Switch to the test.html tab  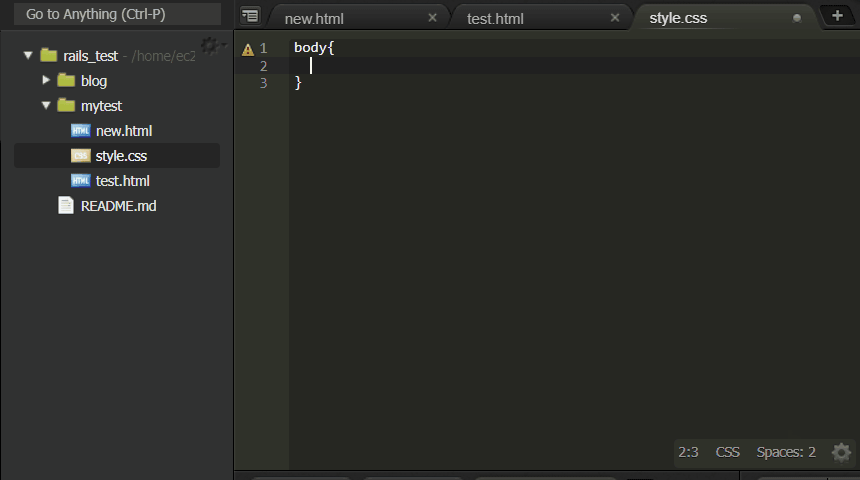click(495, 19)
